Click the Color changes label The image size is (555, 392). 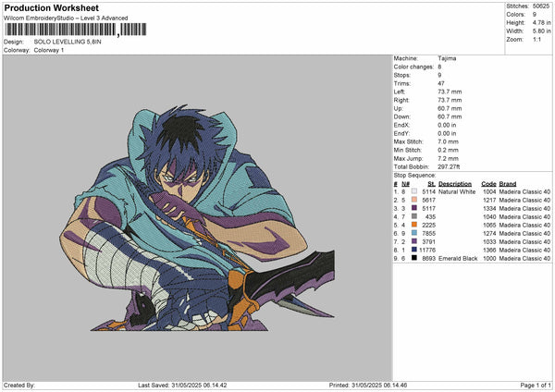[x=413, y=67]
